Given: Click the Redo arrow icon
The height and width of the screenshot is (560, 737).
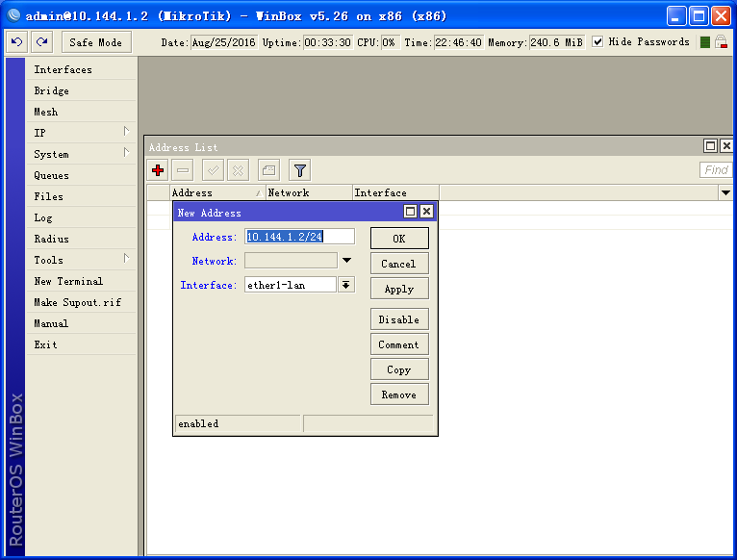Looking at the screenshot, I should coord(41,42).
